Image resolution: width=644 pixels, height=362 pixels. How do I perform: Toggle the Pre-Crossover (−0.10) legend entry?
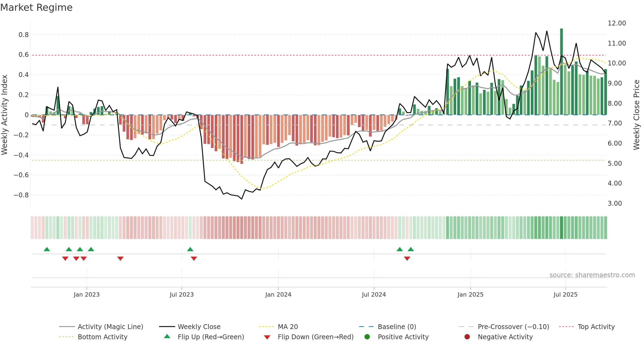click(504, 327)
